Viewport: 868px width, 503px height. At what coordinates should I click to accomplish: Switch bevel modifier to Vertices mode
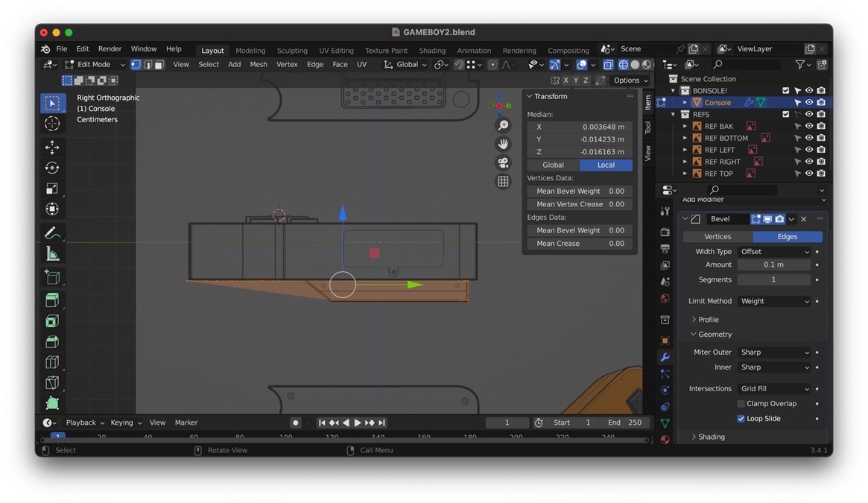[x=717, y=236]
